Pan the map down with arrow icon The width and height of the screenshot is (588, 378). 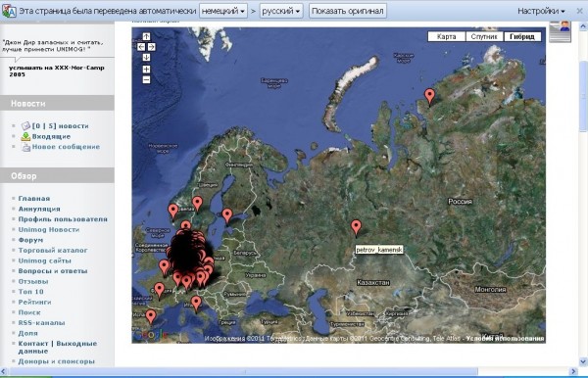[146, 58]
